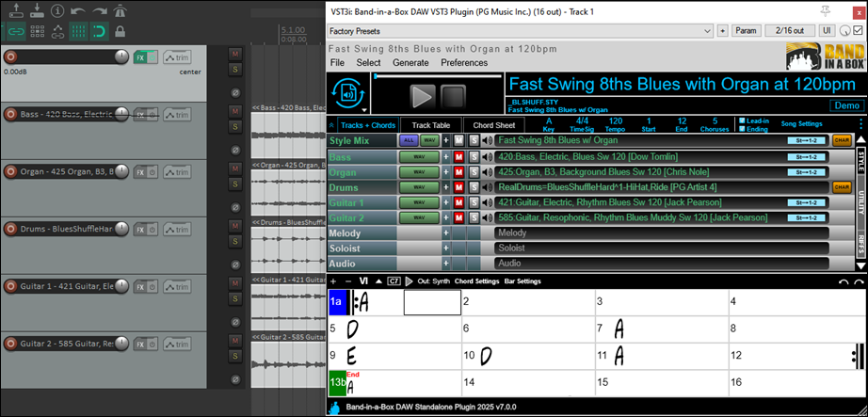The width and height of the screenshot is (868, 417).
Task: Click the Stop button in plugin
Action: (x=454, y=97)
